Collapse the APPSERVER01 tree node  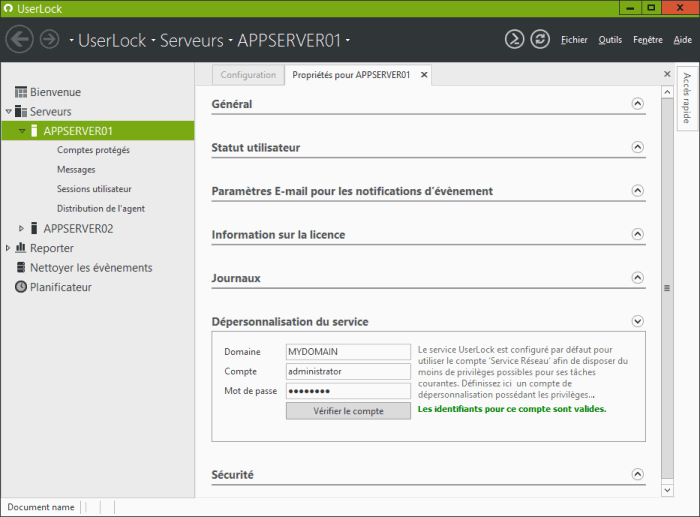pyautogui.click(x=22, y=131)
